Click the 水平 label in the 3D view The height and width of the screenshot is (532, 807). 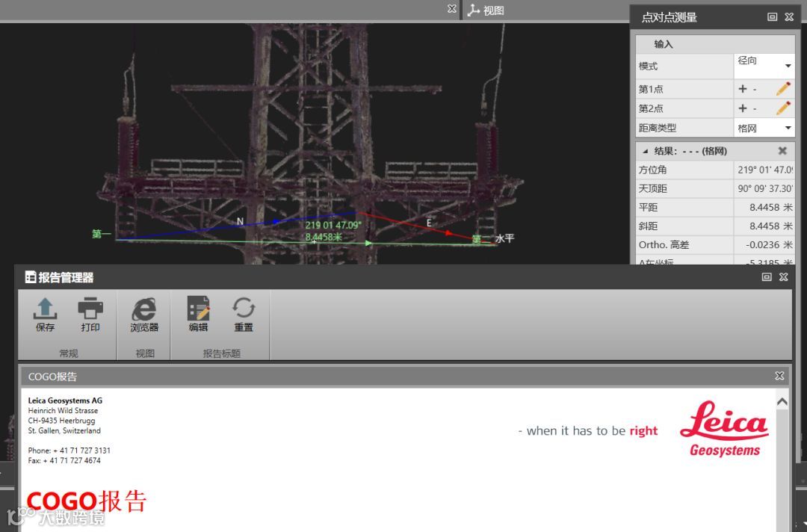(x=504, y=238)
